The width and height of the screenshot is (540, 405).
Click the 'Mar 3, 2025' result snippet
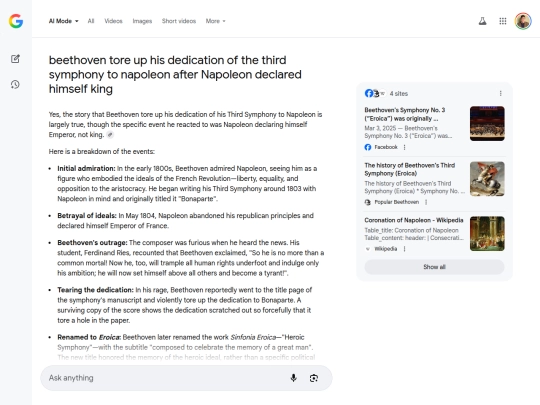point(408,132)
